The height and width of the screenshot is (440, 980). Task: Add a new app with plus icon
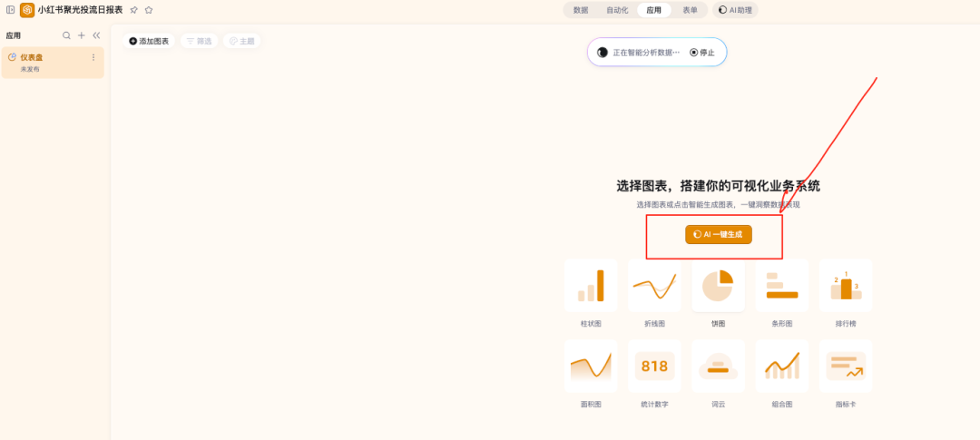[82, 35]
